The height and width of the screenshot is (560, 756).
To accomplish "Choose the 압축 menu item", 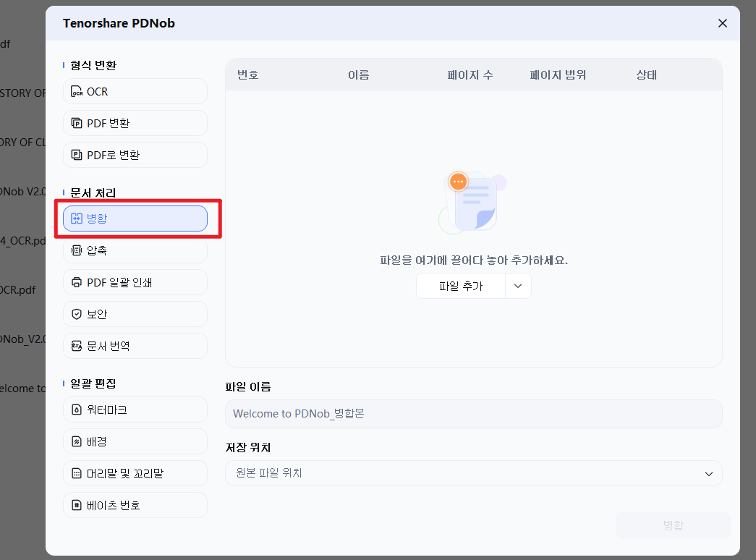I will 135,250.
